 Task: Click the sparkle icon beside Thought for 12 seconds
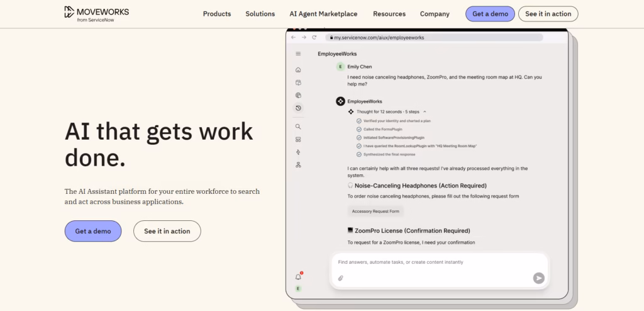(x=351, y=111)
